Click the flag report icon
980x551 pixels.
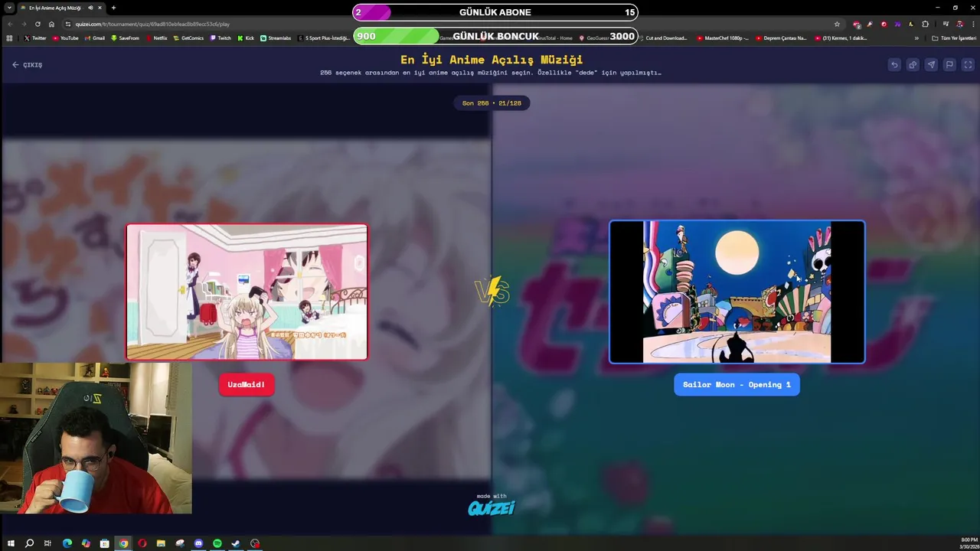pyautogui.click(x=949, y=65)
